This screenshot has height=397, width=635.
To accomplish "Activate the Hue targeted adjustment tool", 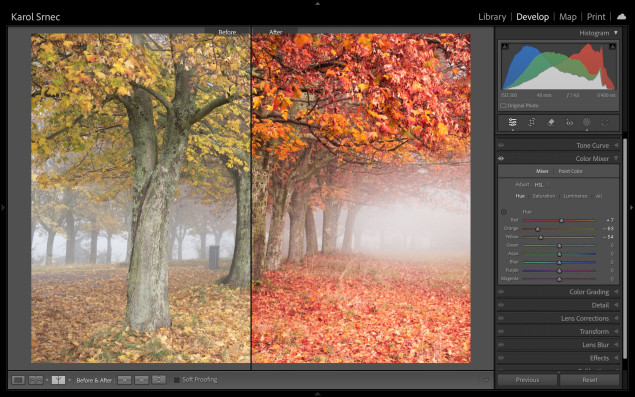I will click(x=504, y=212).
